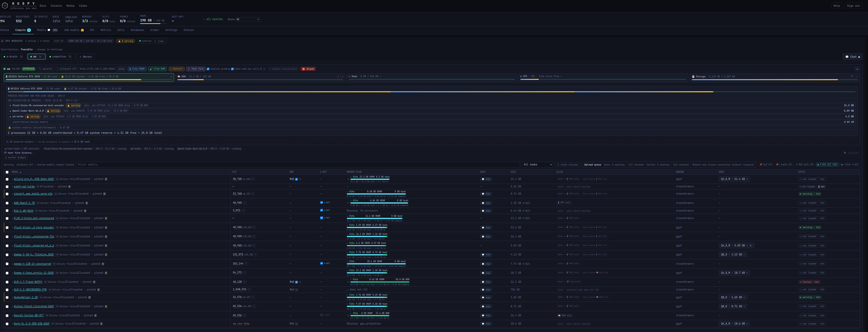Open the All tasks filter dropdown
The image size is (868, 332).
point(537,165)
